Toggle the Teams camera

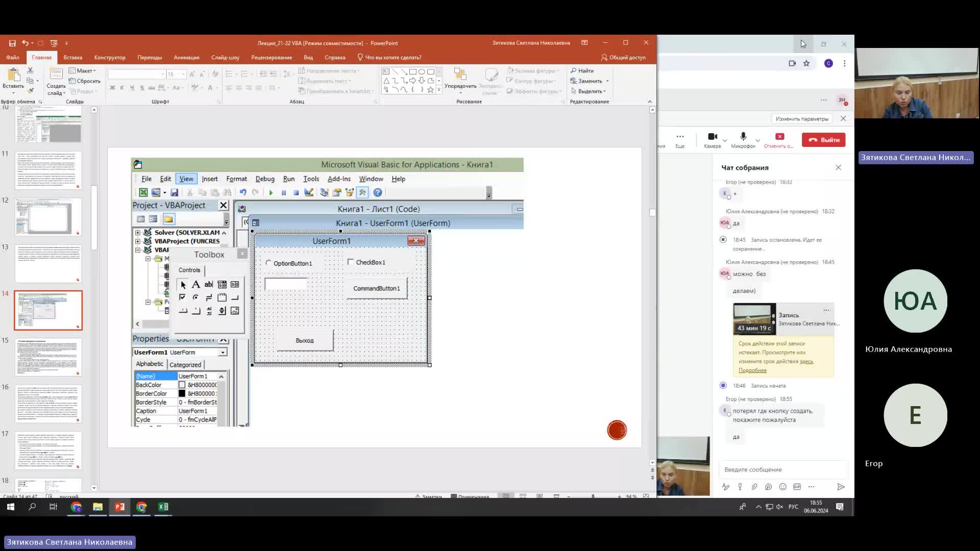tap(712, 140)
